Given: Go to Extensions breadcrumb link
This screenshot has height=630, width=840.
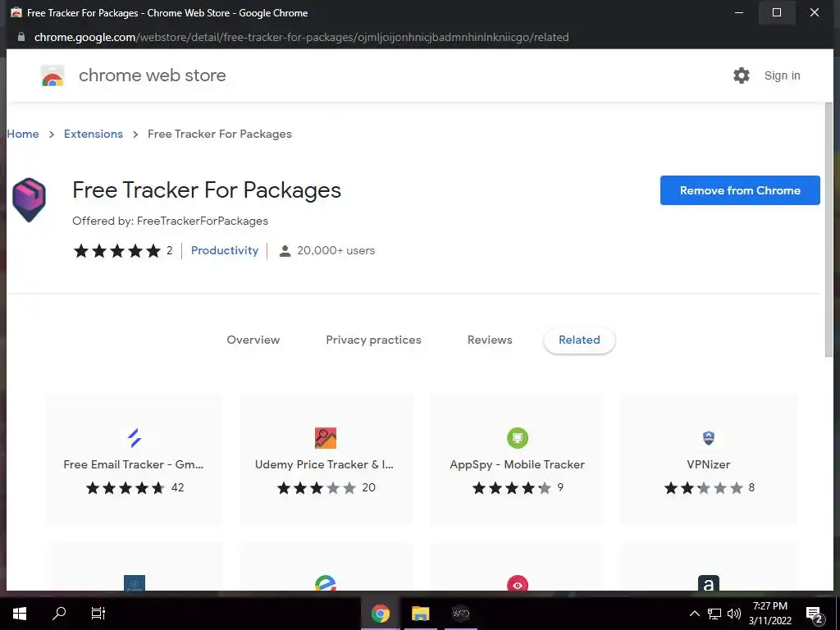Looking at the screenshot, I should tap(94, 134).
